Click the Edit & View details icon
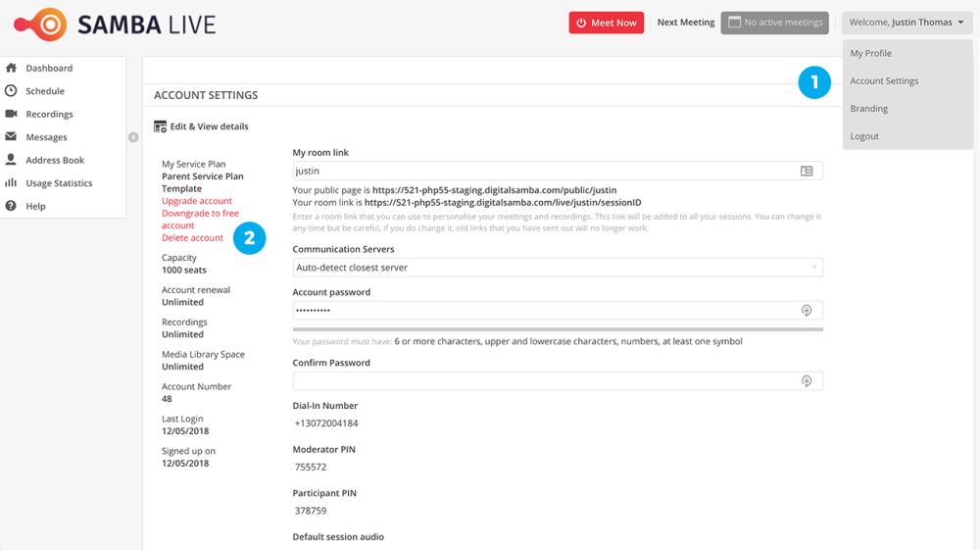Screen dimensions: 980x550 (160, 126)
